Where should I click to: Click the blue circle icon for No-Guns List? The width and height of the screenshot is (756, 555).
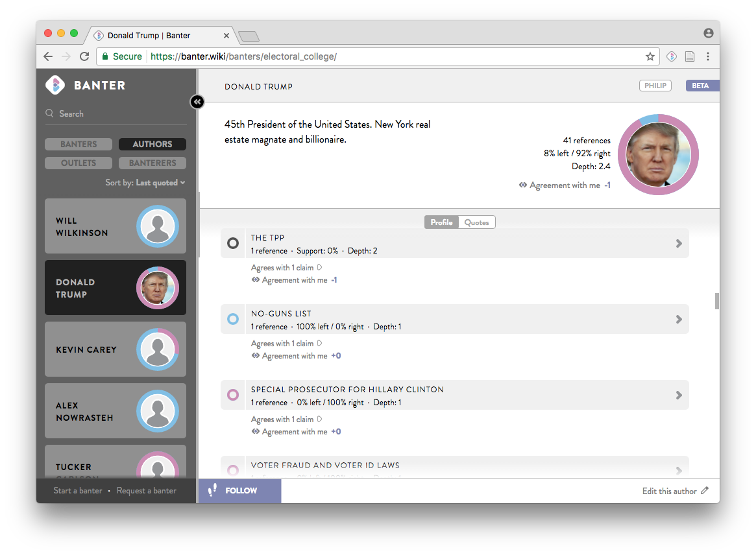coord(233,319)
